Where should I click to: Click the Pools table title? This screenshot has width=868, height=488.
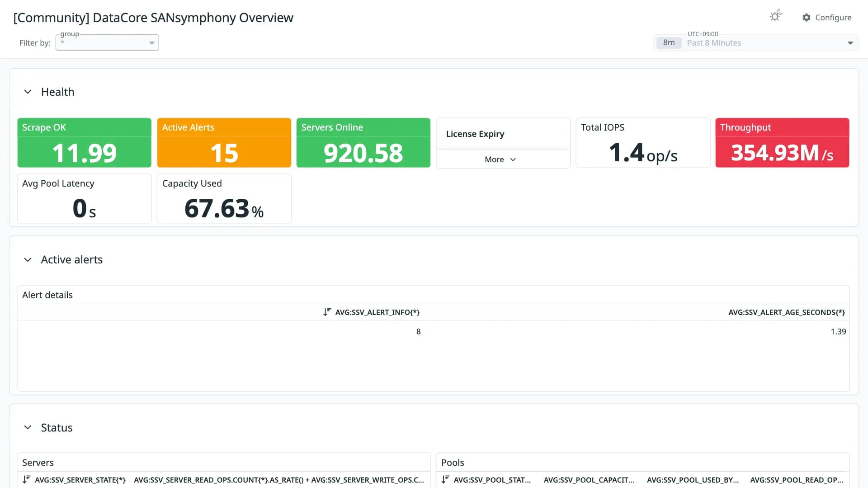453,463
